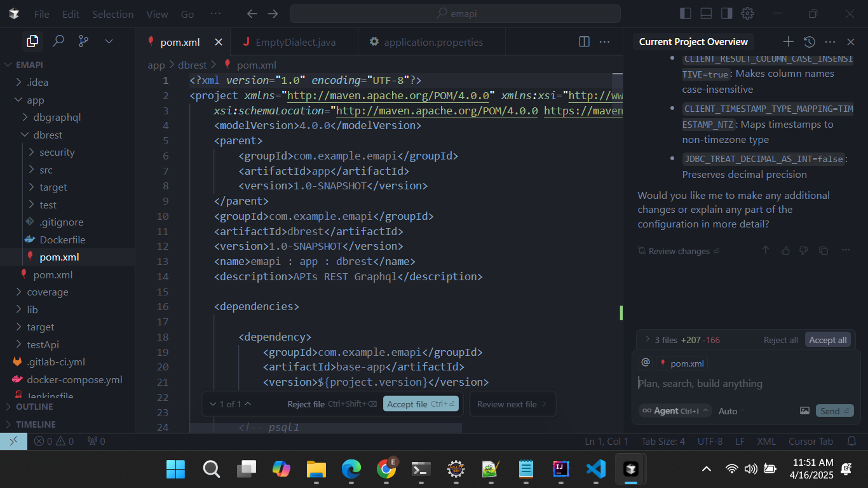The height and width of the screenshot is (488, 868).
Task: Expand the coverage folder
Action: [67, 292]
